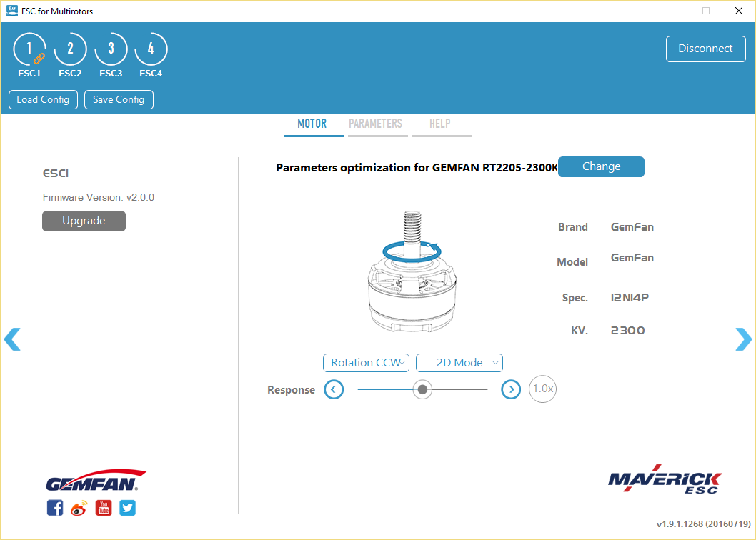Click the motor rotation illustration

coord(412,271)
